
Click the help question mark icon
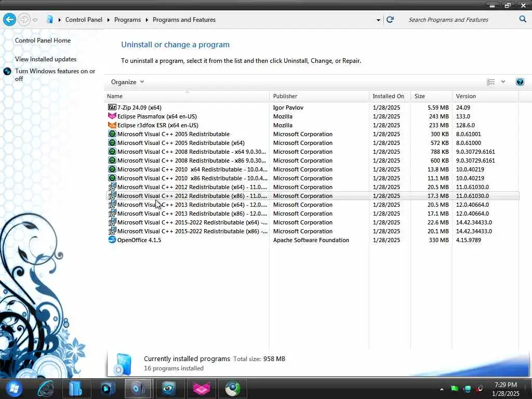pyautogui.click(x=520, y=82)
